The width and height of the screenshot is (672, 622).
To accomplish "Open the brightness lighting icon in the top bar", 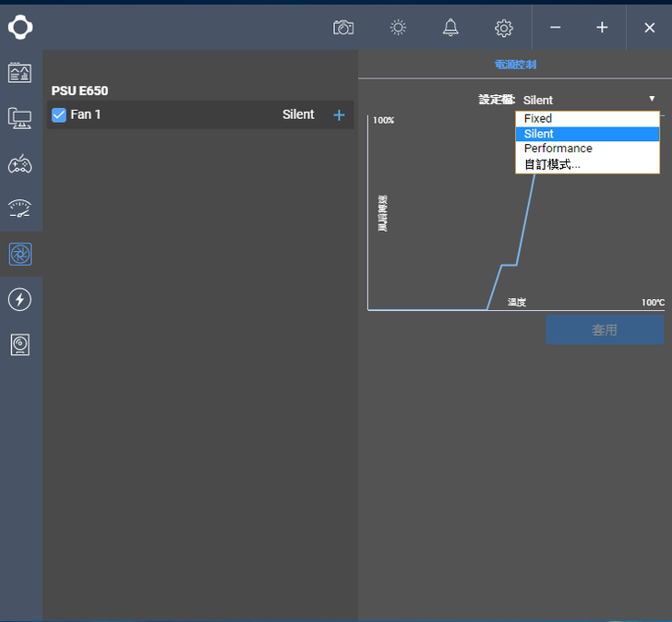I will coord(398,28).
